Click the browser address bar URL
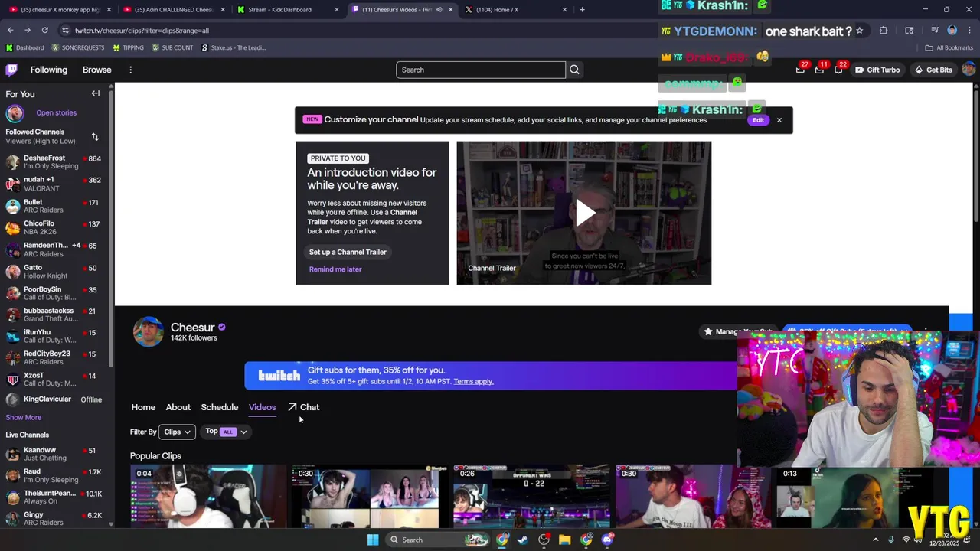Image resolution: width=980 pixels, height=551 pixels. 142,31
